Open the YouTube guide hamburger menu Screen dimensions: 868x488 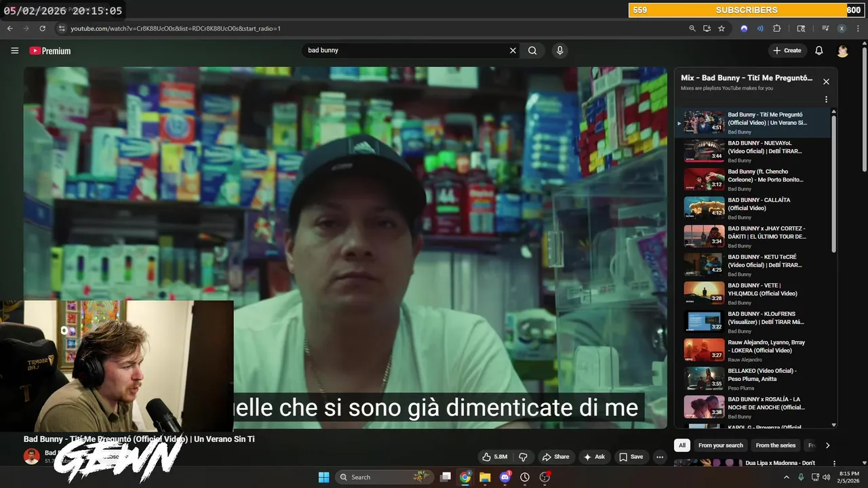[15, 51]
